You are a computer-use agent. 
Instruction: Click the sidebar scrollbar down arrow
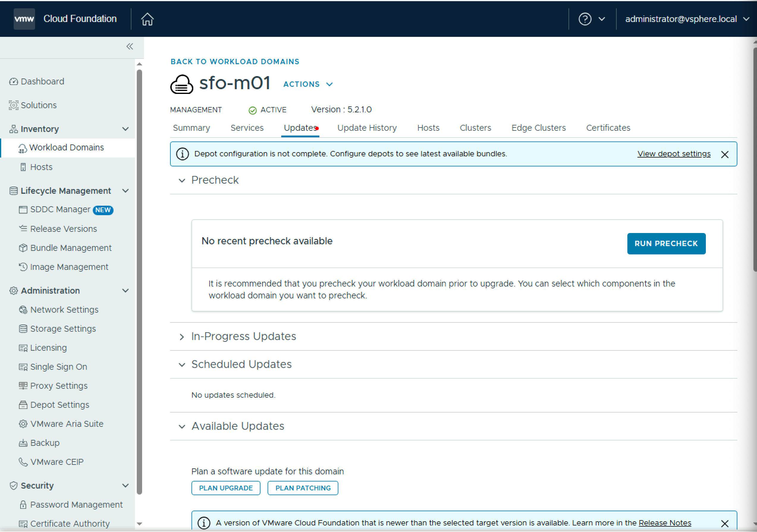139,523
